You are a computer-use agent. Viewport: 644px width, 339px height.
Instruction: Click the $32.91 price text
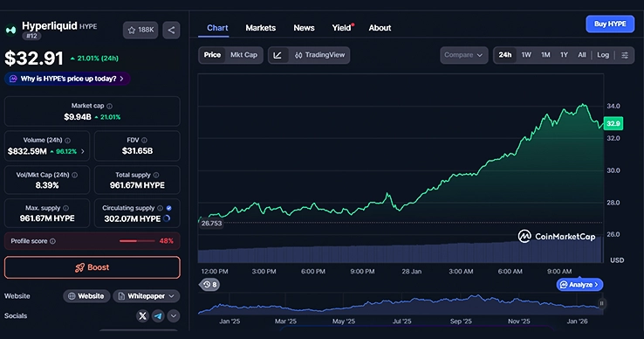(x=34, y=58)
